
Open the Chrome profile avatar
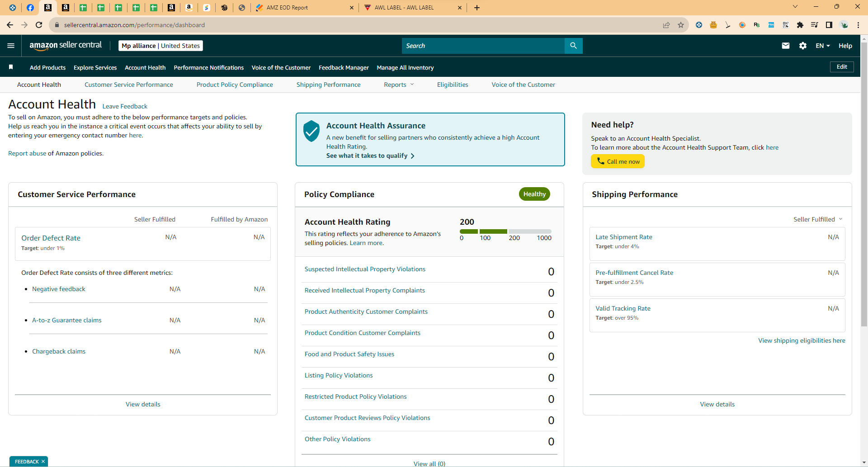[844, 25]
